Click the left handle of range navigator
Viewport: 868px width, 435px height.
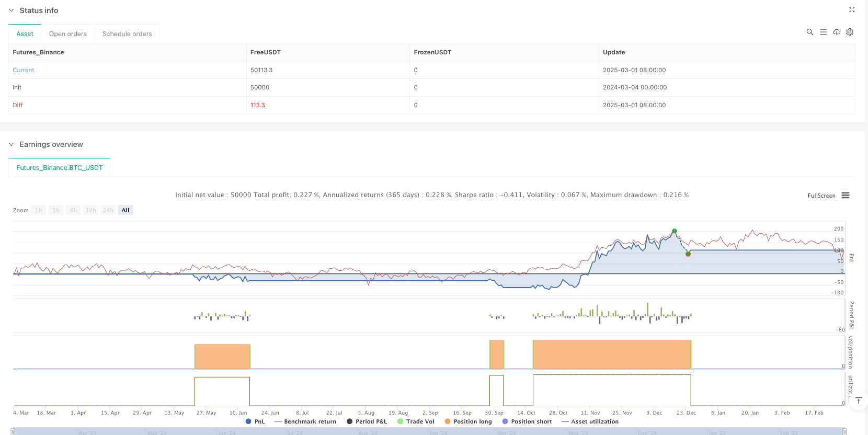pyautogui.click(x=13, y=431)
